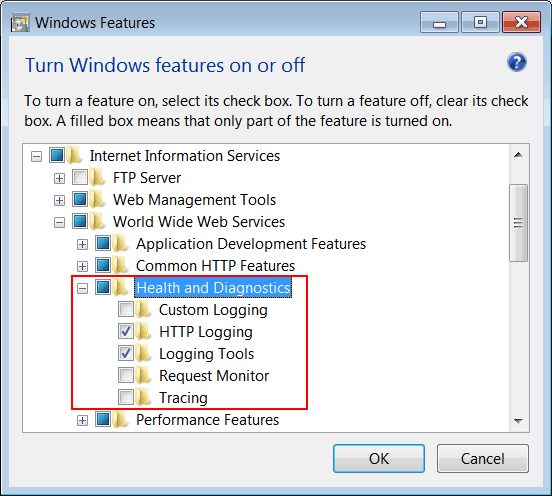Click the Internet Information Services folder icon
The image size is (552, 496).
coord(74,155)
